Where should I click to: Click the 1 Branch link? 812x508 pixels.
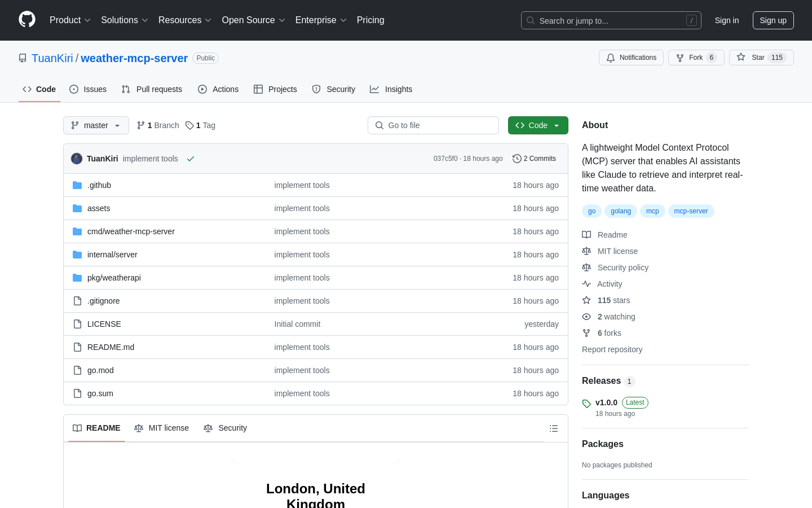tap(158, 125)
